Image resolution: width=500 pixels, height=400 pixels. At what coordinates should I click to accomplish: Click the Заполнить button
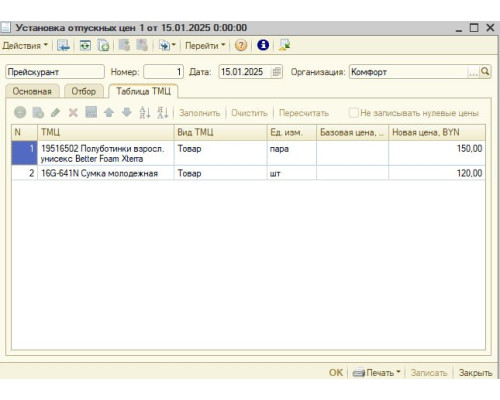[x=199, y=113]
